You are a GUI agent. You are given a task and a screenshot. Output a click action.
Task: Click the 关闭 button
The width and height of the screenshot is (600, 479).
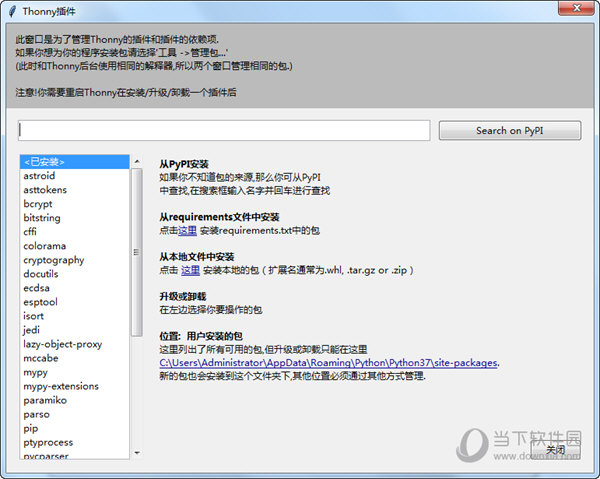555,449
